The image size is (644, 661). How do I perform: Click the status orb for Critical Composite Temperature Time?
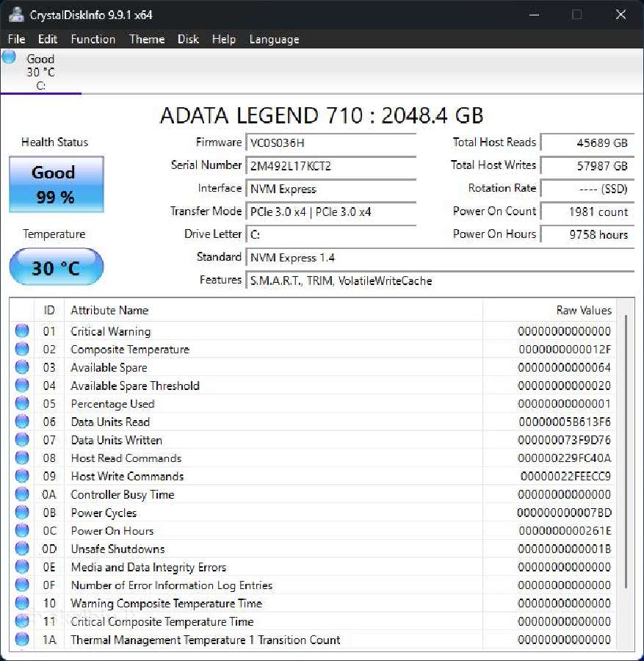(22, 621)
